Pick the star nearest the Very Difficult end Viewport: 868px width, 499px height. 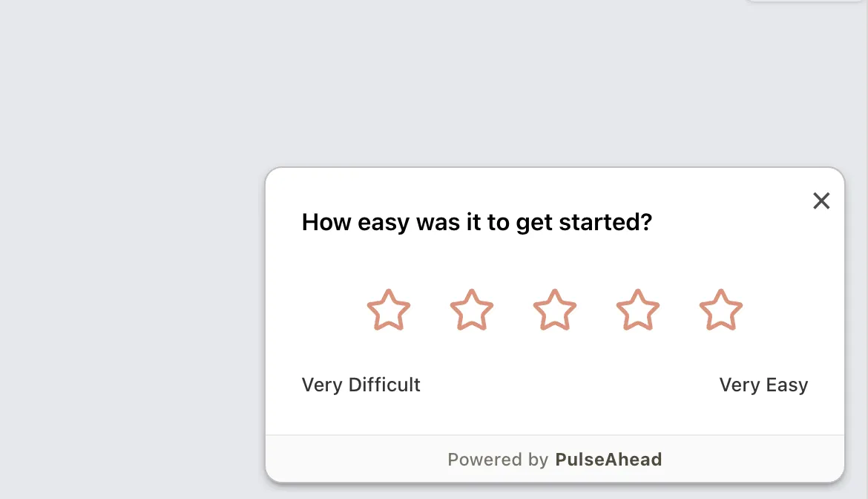[389, 310]
